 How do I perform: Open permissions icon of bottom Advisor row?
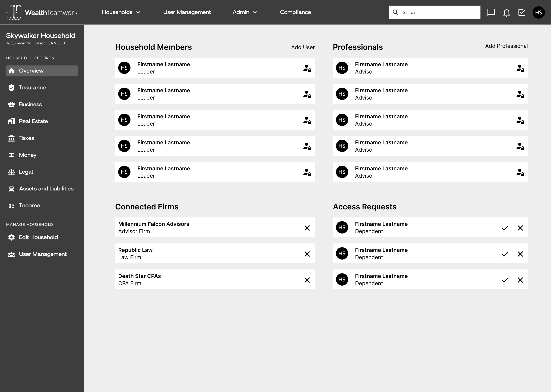[520, 172]
